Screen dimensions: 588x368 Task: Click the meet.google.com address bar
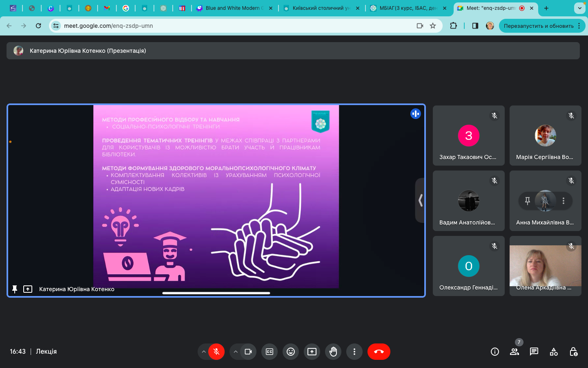237,26
